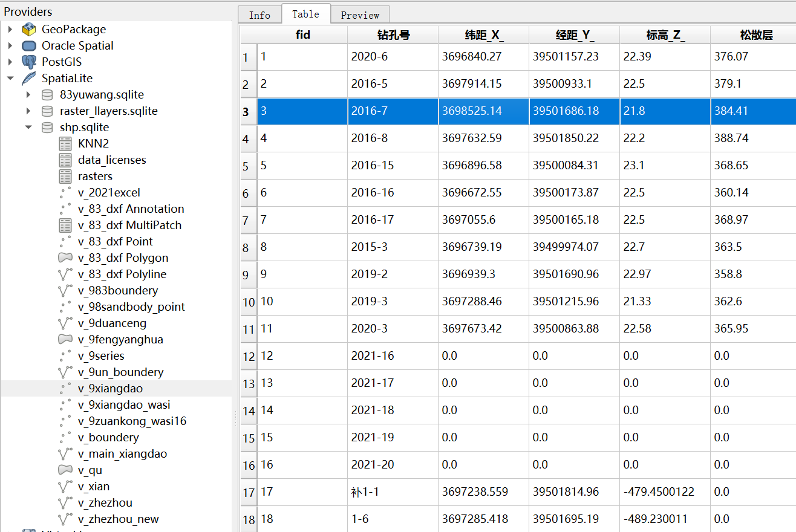The image size is (796, 532).
Task: Click the v_83_dxf Polygon layer icon
Action: pos(65,258)
